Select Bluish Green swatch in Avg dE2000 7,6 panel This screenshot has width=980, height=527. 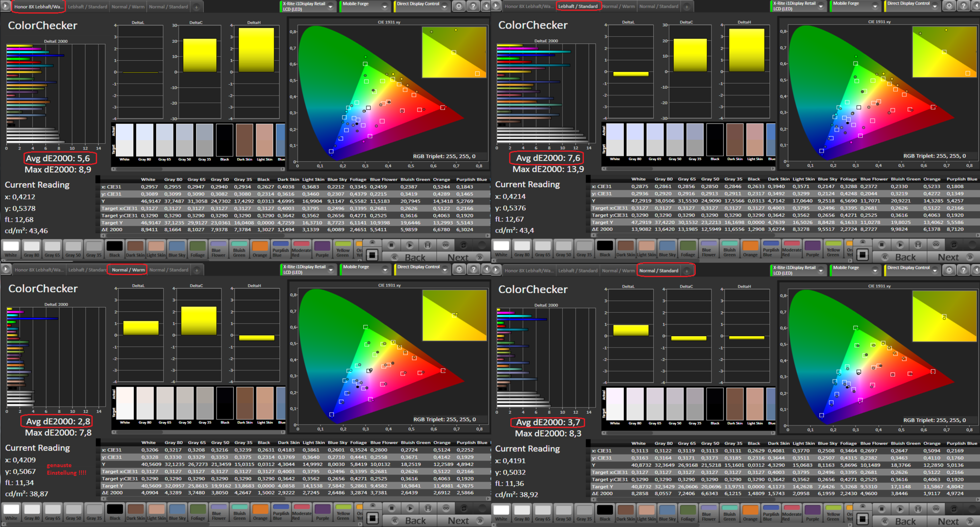click(x=729, y=248)
